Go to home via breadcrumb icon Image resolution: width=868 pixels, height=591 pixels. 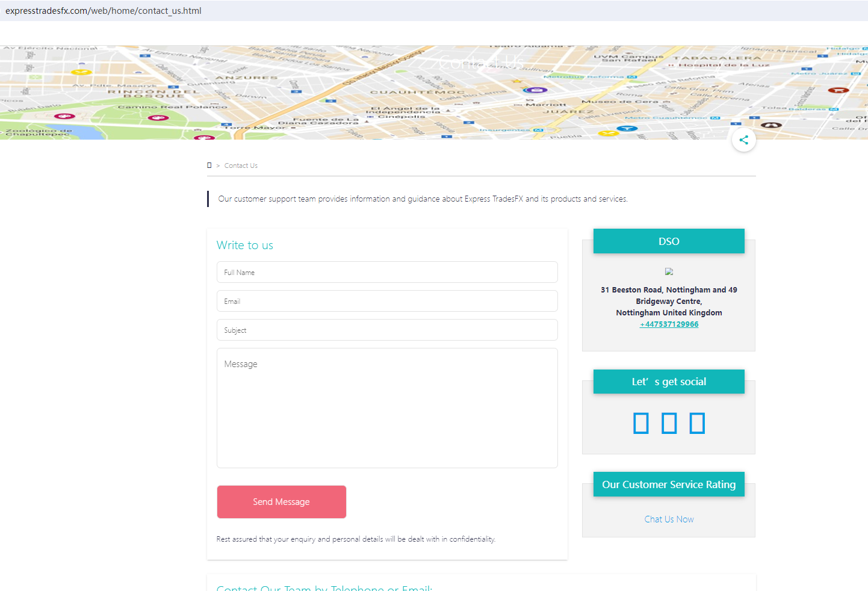(x=209, y=166)
